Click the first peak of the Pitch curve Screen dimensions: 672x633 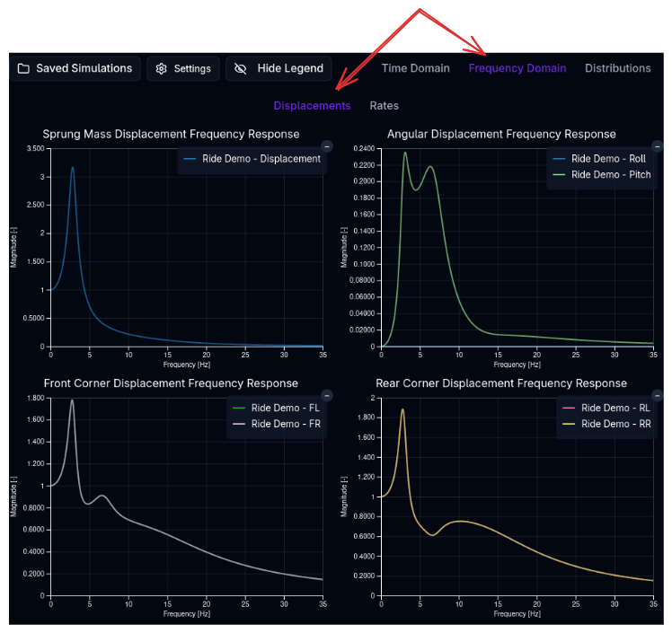click(x=405, y=153)
